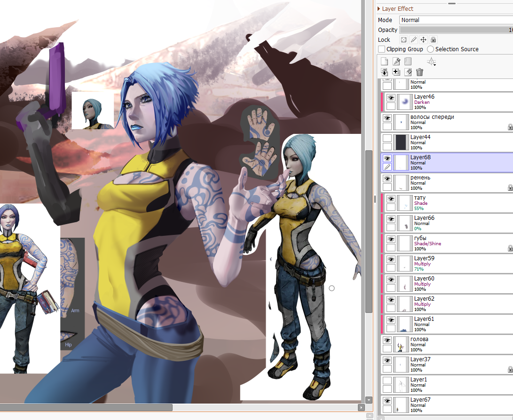
Task: Create a new normal layer
Action: click(384, 62)
